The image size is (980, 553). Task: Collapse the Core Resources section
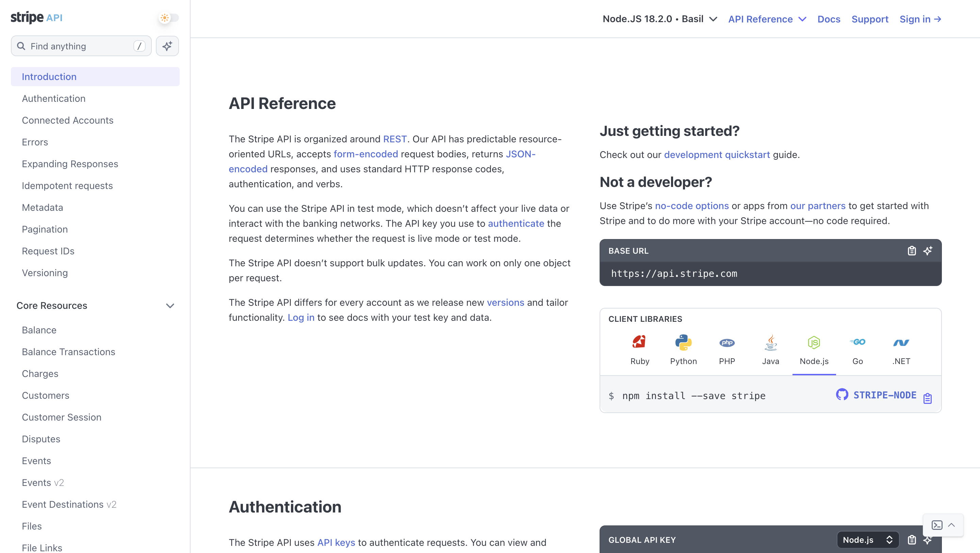point(170,306)
